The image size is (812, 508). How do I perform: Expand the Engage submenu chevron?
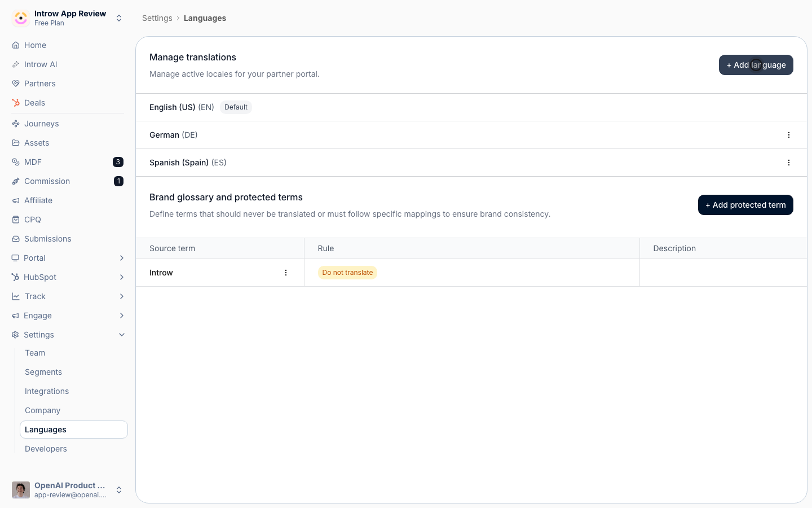[x=122, y=316]
